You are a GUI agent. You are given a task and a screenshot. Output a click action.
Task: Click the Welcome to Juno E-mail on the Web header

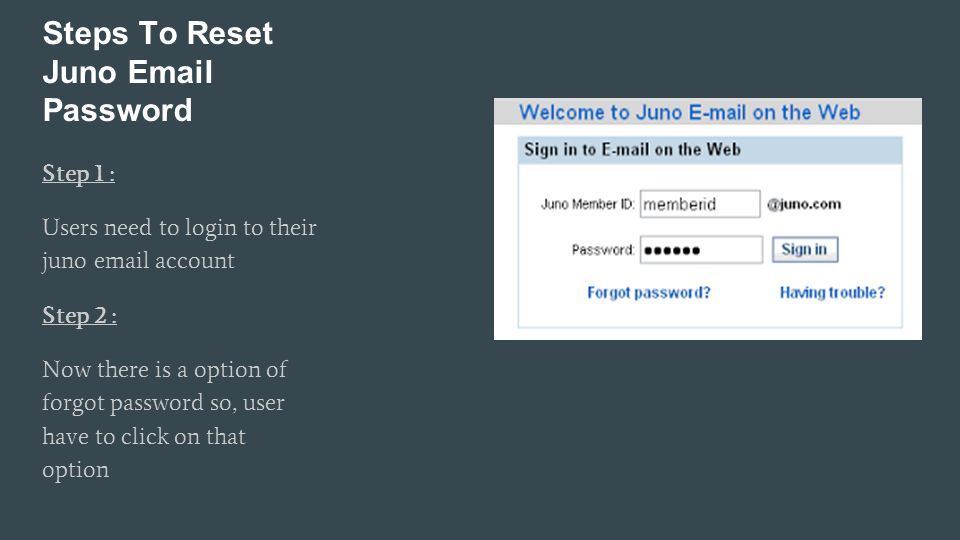(x=689, y=112)
